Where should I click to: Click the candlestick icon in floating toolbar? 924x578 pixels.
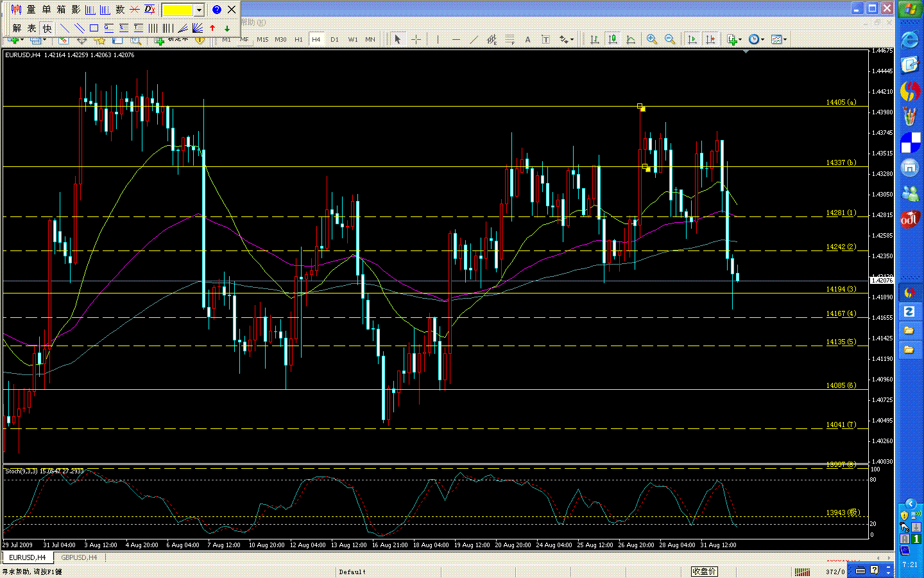[16, 10]
